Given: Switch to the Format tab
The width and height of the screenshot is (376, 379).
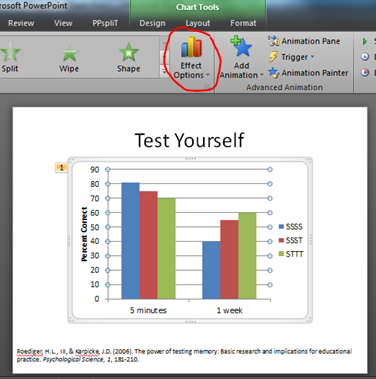Looking at the screenshot, I should tap(243, 23).
